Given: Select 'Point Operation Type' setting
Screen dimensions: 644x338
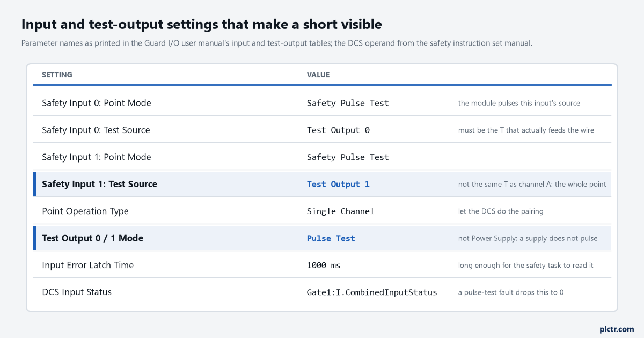Looking at the screenshot, I should coord(85,211).
